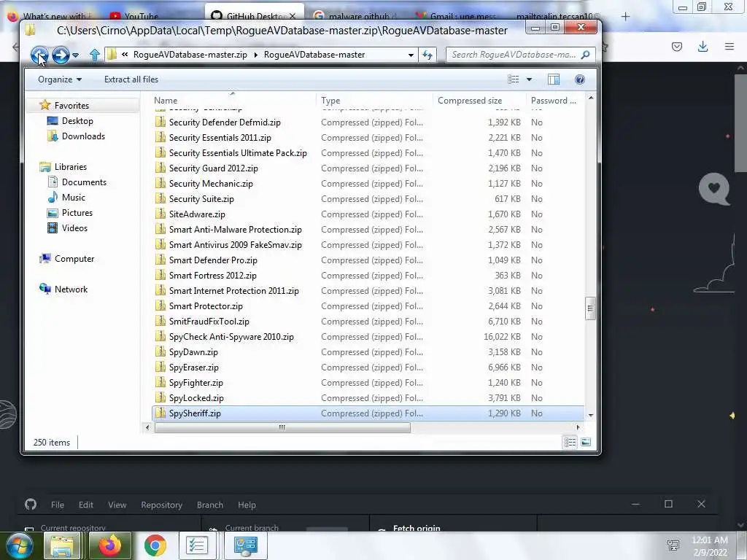Click the search magnifier icon
Screen dimensions: 747x560
[x=586, y=55]
